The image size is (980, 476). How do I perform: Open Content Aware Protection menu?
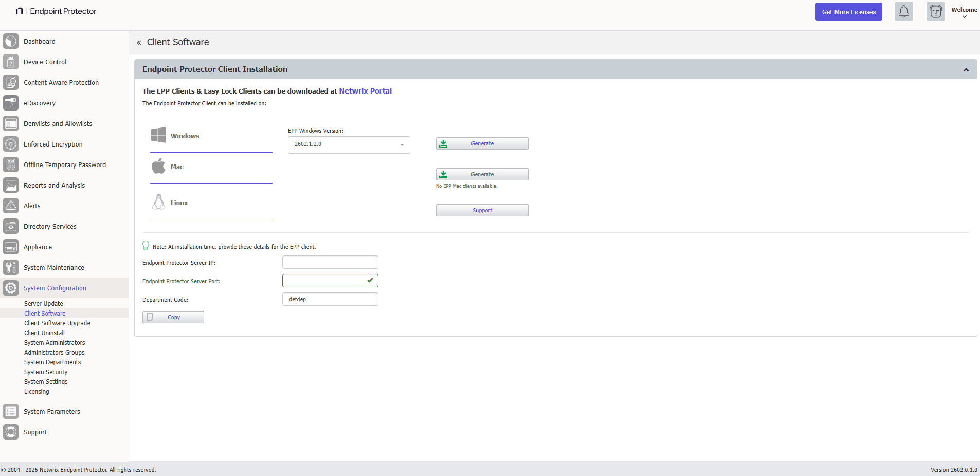tap(61, 83)
